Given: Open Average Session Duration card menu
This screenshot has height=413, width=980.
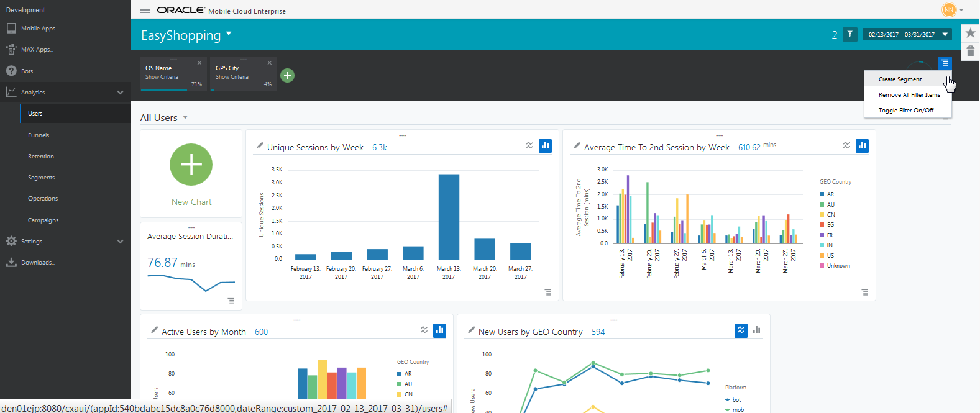Looking at the screenshot, I should coord(231,301).
